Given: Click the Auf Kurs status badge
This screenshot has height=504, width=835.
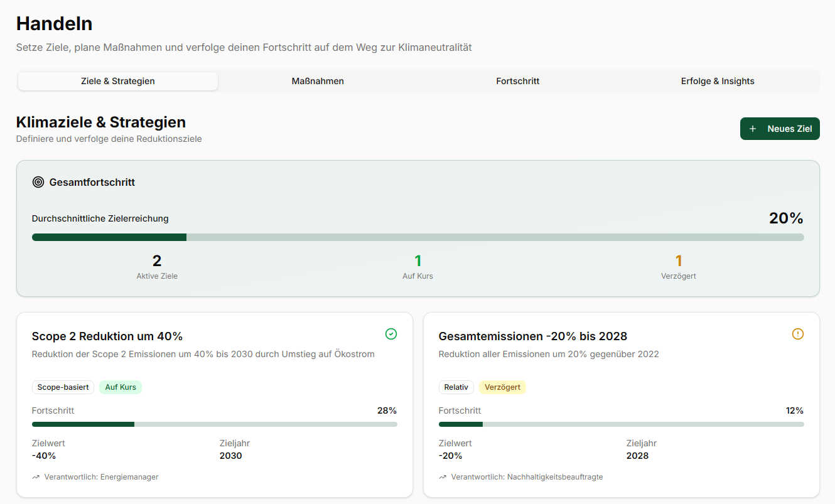Looking at the screenshot, I should (x=121, y=387).
